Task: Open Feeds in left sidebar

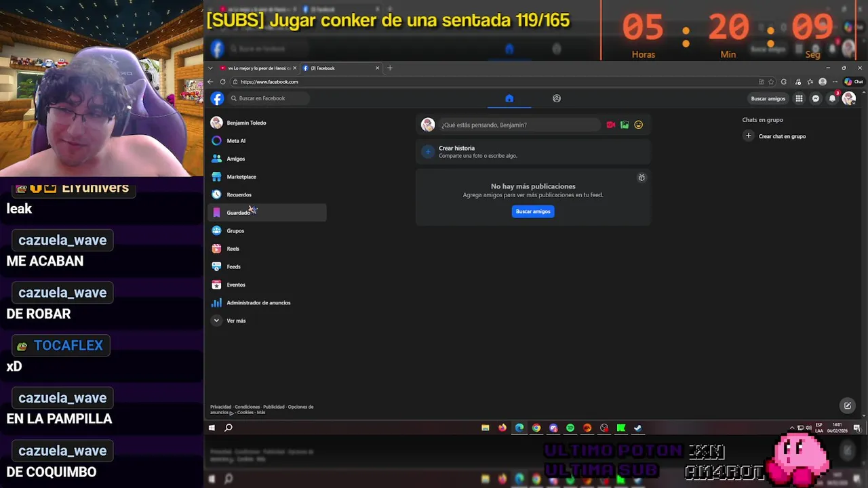Action: coord(268,266)
